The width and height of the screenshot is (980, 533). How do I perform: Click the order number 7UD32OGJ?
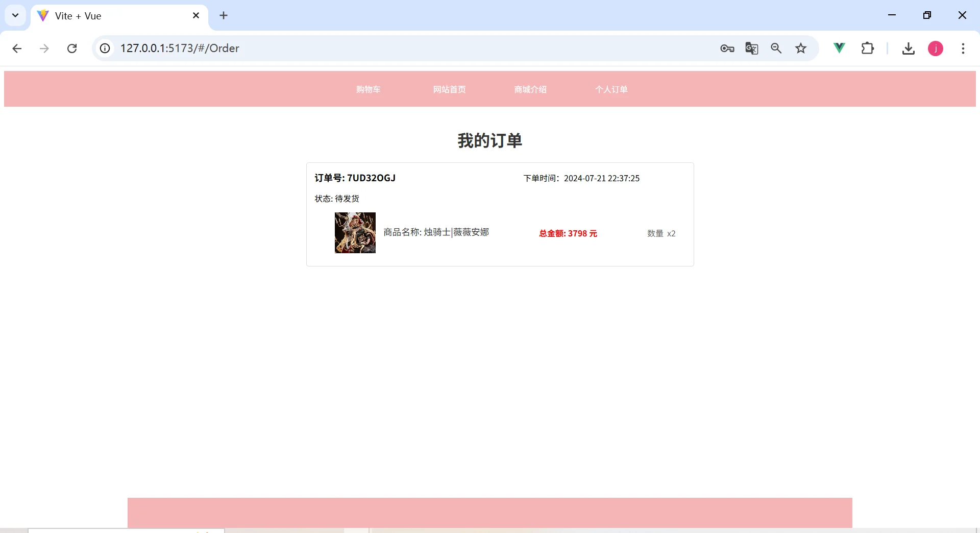coord(355,178)
